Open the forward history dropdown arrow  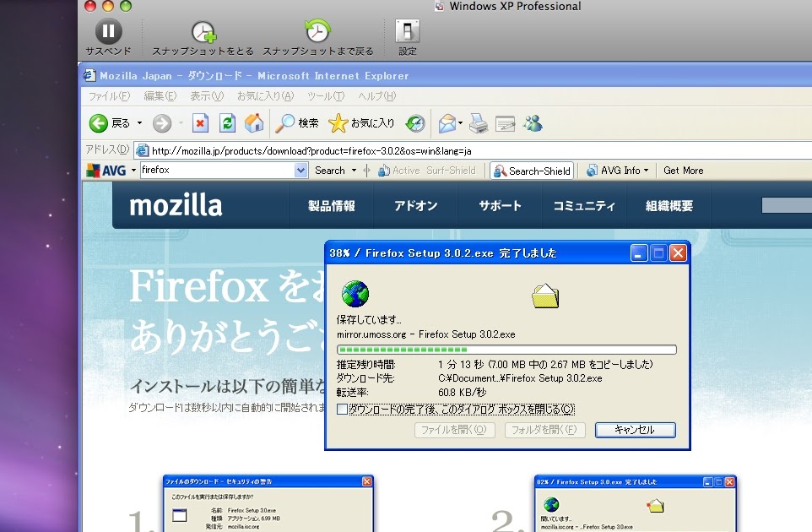[x=181, y=123]
